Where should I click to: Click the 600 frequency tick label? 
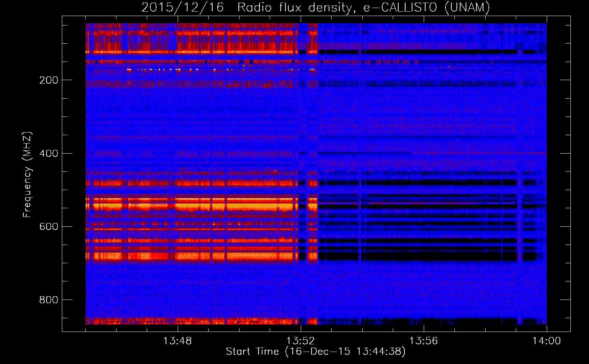tap(48, 227)
